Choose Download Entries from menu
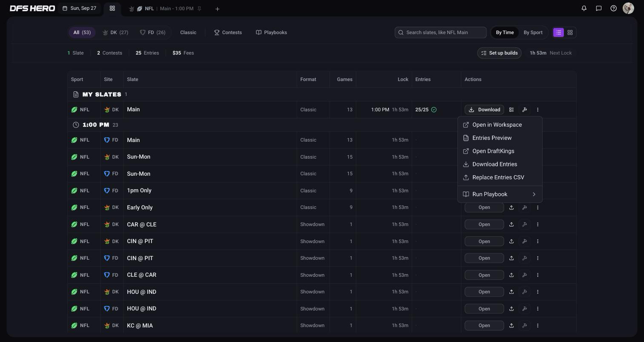 point(500,164)
